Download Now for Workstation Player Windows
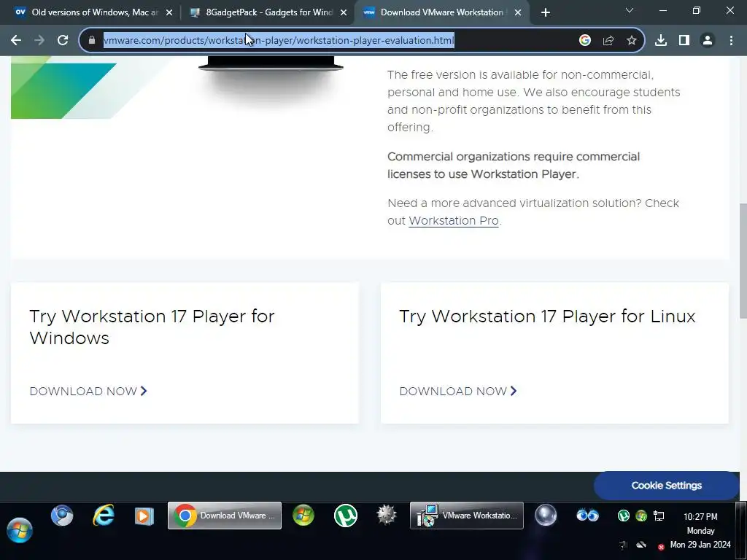 [x=88, y=391]
